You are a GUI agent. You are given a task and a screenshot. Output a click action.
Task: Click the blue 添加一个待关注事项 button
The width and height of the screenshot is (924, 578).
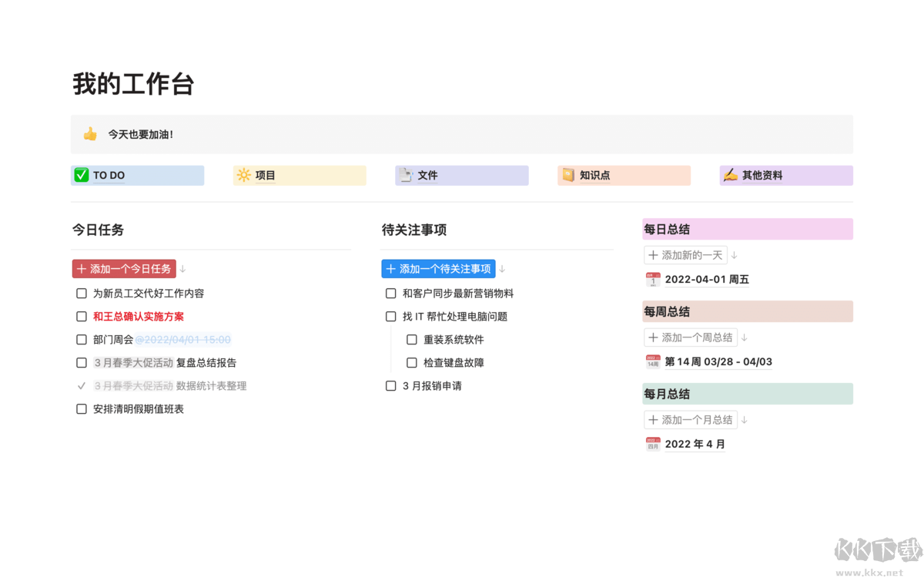[x=438, y=269]
